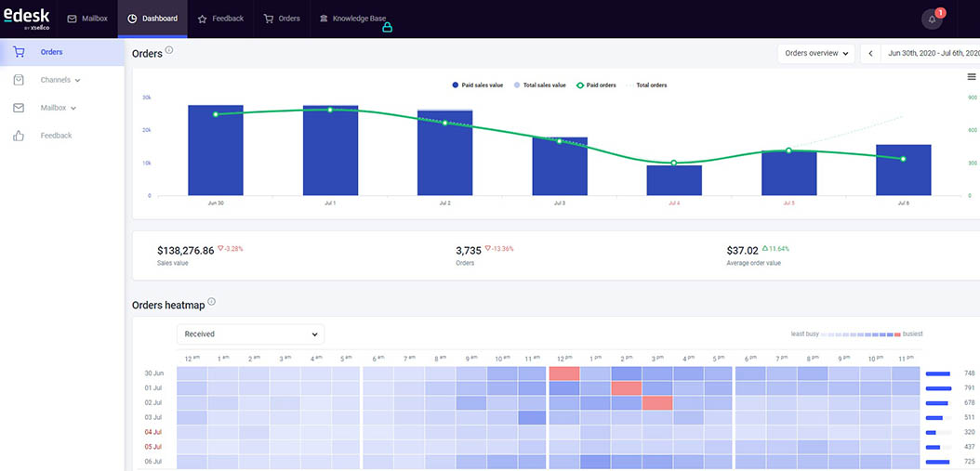This screenshot has width=980, height=471.
Task: Click the Channels bag icon in sidebar
Action: pos(19,80)
